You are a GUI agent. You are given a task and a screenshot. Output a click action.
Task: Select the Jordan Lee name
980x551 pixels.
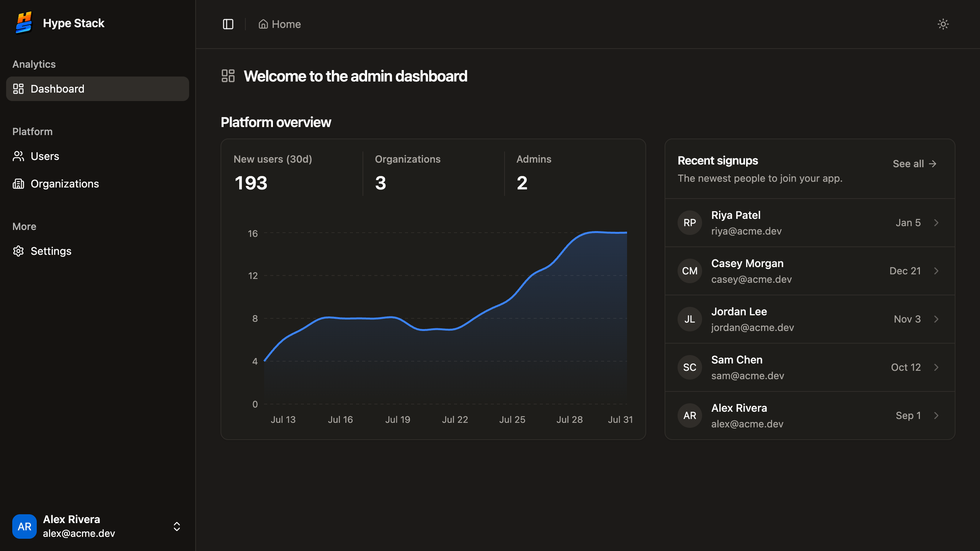click(739, 311)
